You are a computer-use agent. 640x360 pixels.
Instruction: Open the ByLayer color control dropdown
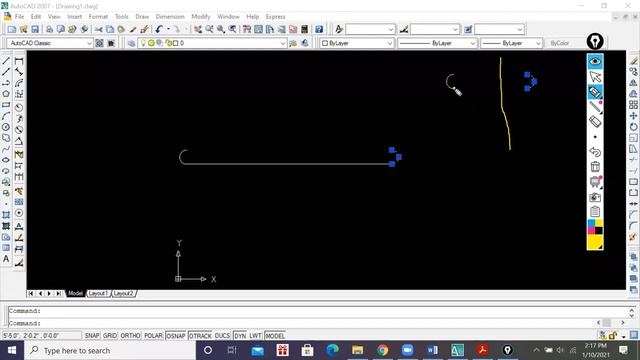click(x=356, y=43)
